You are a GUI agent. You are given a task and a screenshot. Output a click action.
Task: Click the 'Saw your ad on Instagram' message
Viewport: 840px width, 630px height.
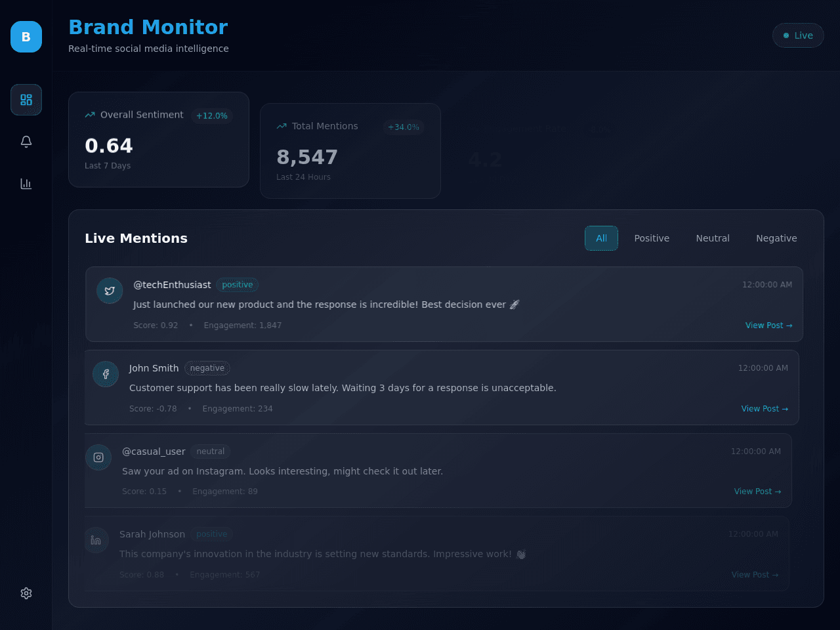pos(282,471)
